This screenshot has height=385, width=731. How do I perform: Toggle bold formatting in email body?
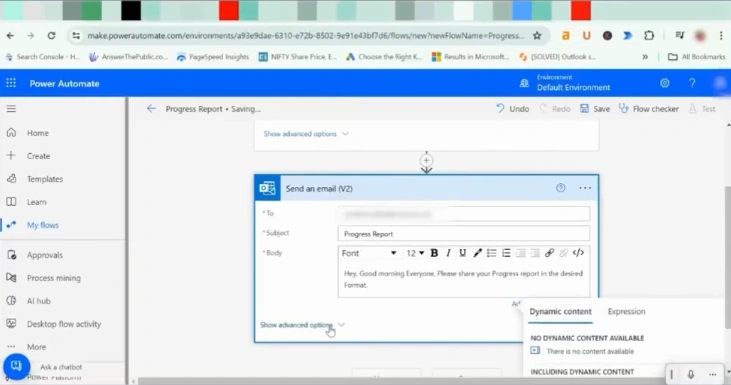(434, 253)
